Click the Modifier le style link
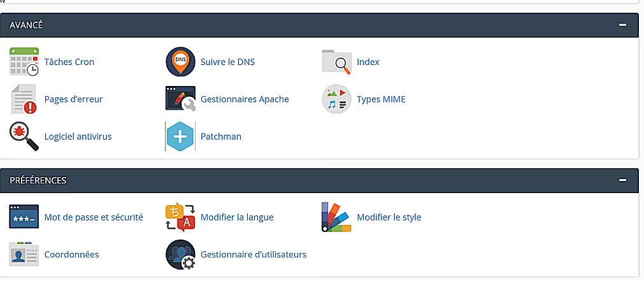The width and height of the screenshot is (644, 281). pyautogui.click(x=389, y=217)
